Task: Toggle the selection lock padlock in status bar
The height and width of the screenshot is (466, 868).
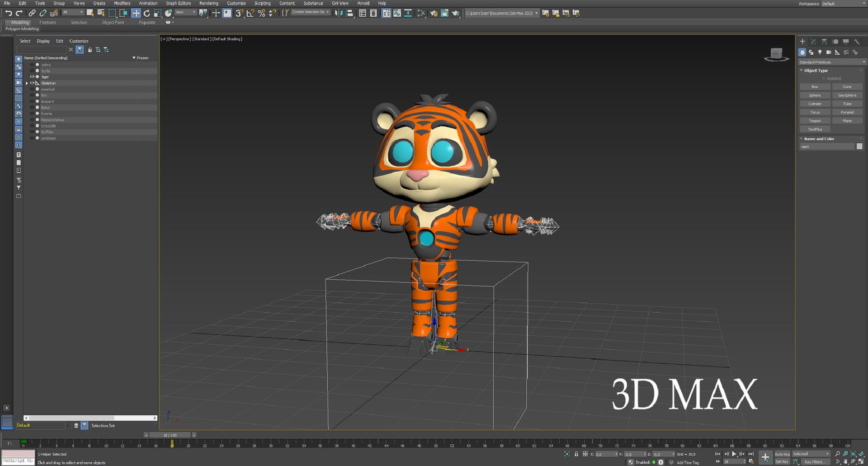Action: pos(576,454)
